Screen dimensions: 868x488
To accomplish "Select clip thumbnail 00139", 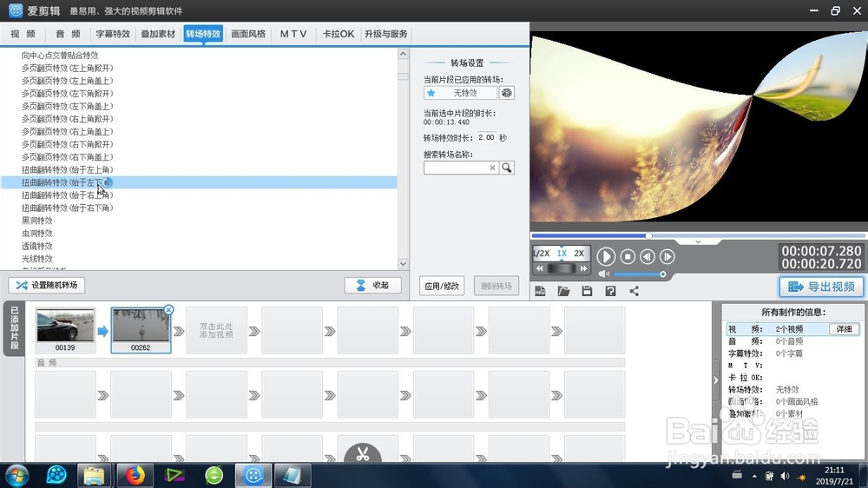I will pos(65,330).
